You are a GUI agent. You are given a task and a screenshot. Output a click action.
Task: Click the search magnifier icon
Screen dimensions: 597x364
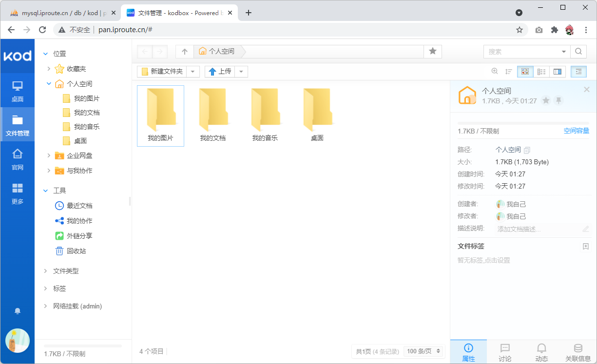coord(578,51)
